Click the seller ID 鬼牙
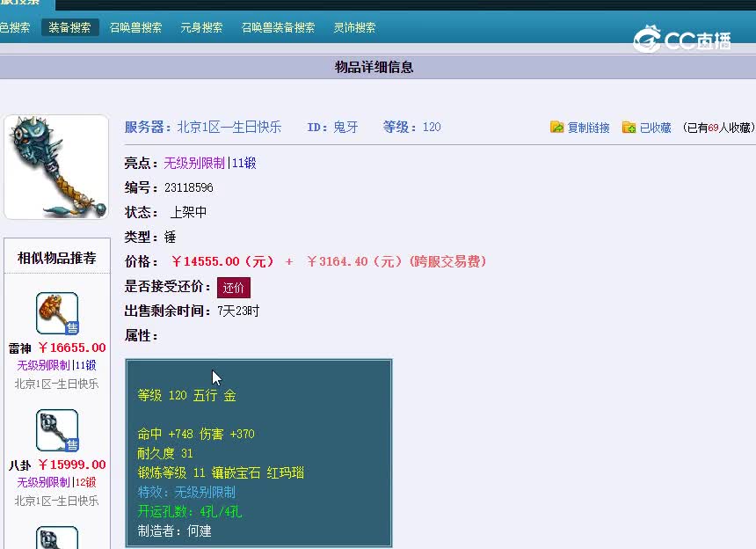This screenshot has width=756, height=549. tap(345, 127)
